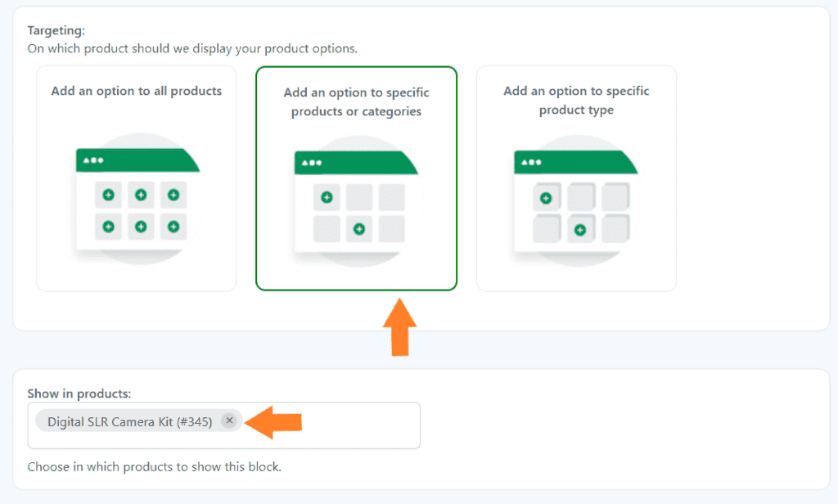Image resolution: width=838 pixels, height=504 pixels.
Task: Click the center plus icon in the specific-products card
Action: pos(358,229)
